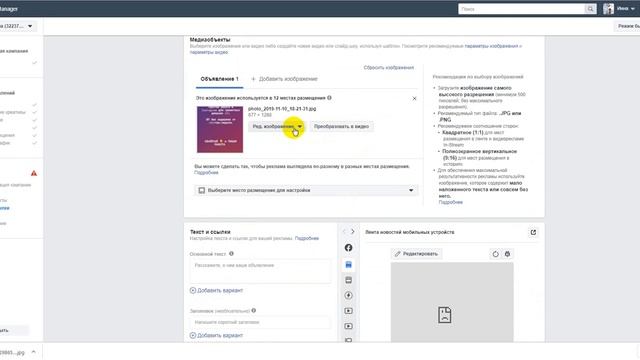Click Подробнее link in Текст и ссылки

307,238
